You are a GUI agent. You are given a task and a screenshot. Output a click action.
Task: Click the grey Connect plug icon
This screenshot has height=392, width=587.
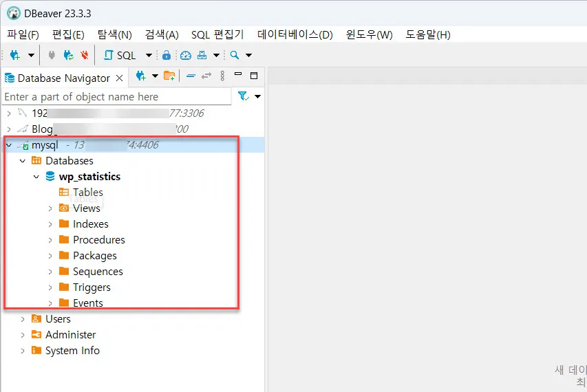(x=52, y=55)
